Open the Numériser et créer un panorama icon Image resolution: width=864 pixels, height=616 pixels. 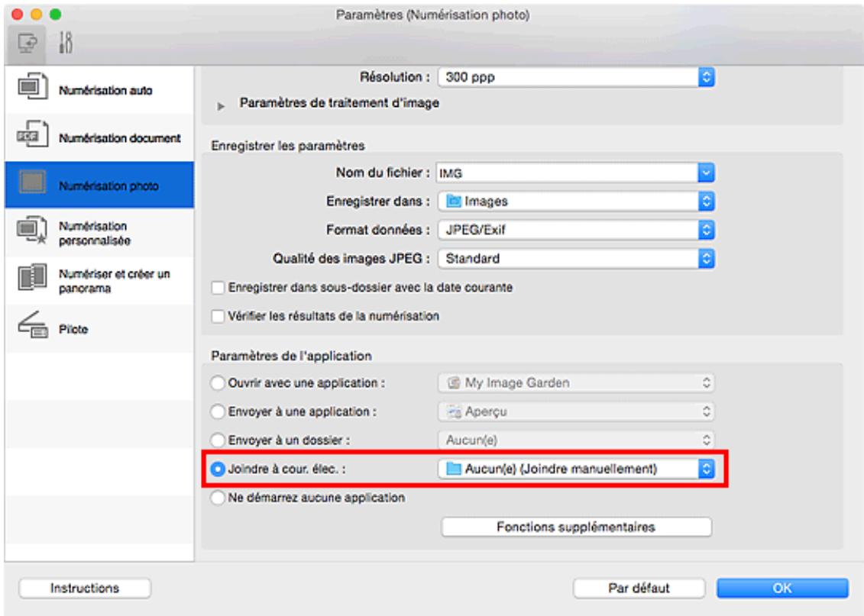click(x=32, y=277)
